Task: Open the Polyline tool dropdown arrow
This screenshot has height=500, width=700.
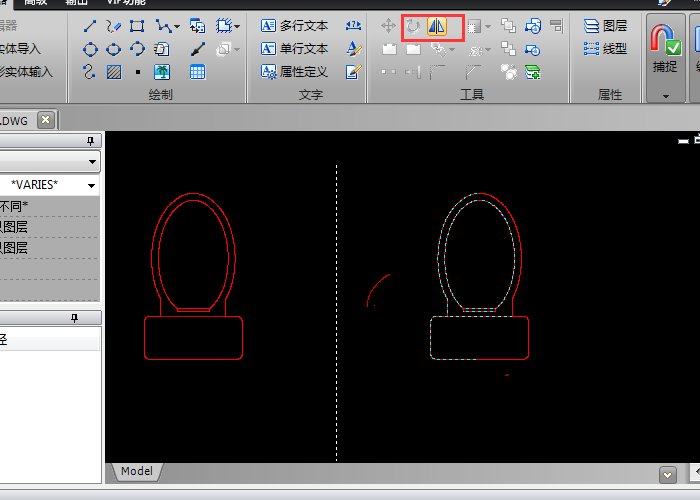Action: click(177, 27)
